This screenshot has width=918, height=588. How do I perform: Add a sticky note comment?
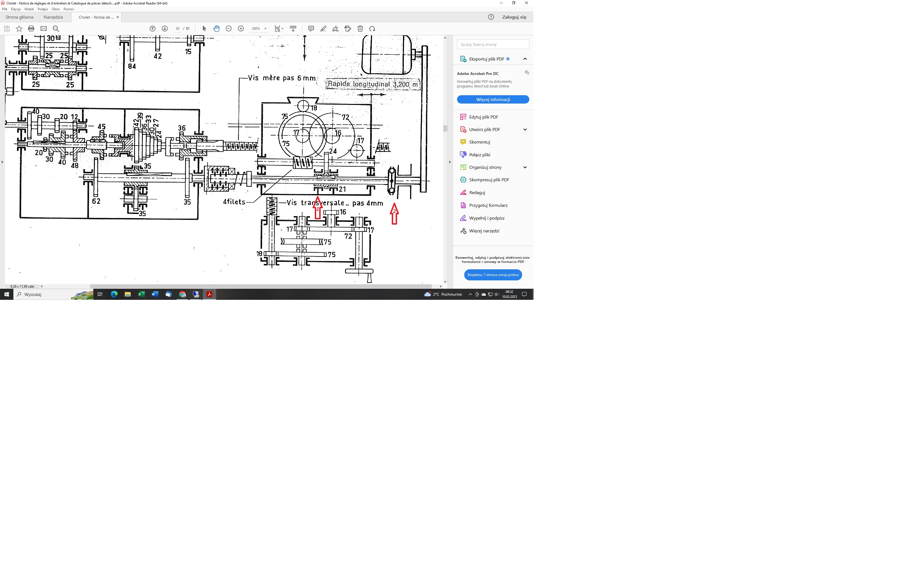click(x=311, y=29)
